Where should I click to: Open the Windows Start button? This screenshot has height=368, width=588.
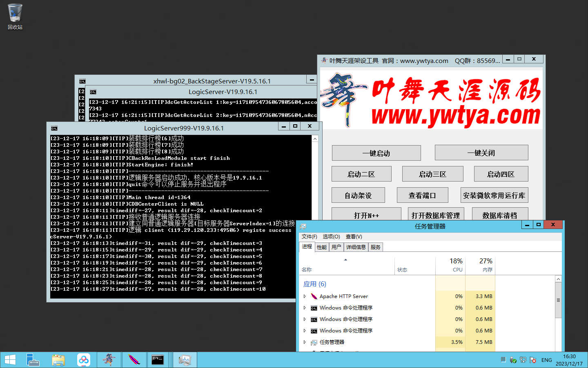click(10, 360)
